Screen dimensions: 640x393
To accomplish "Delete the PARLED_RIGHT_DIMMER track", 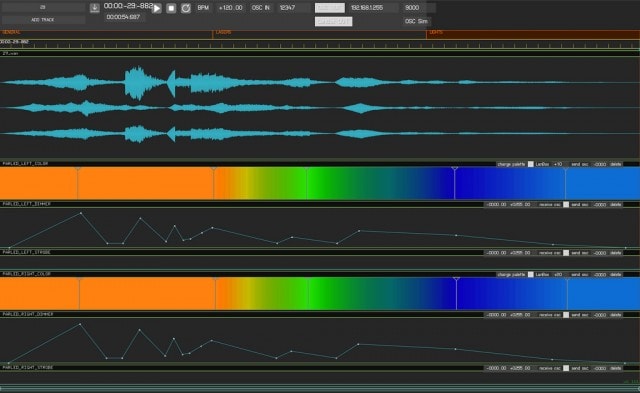I will 616,315.
